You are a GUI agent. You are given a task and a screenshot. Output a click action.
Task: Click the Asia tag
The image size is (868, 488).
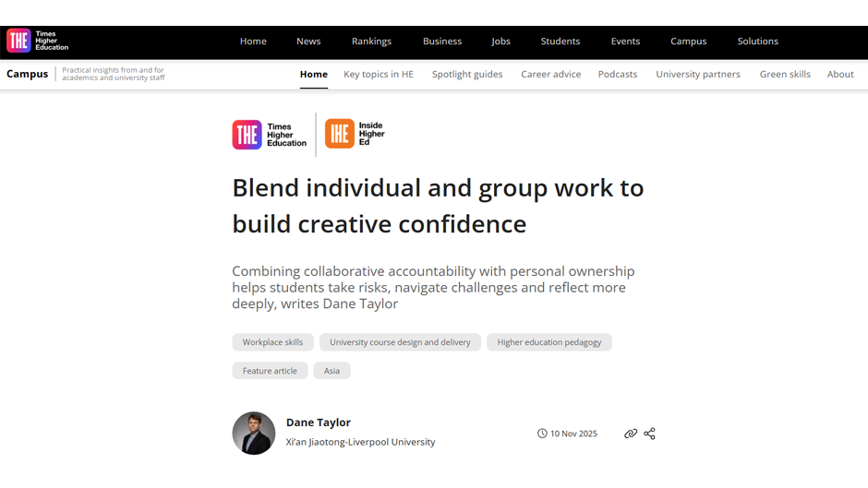(x=332, y=371)
